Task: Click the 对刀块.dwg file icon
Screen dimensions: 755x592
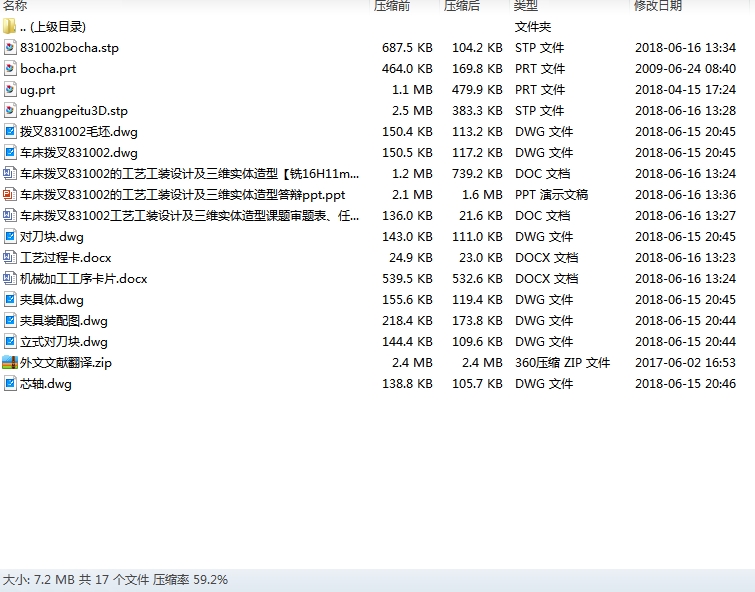Action: [x=10, y=237]
